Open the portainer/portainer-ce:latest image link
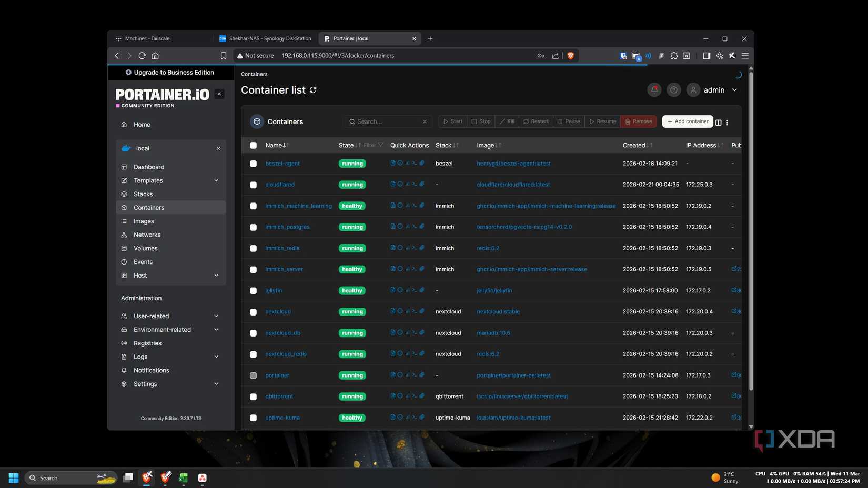868x488 pixels. coord(513,375)
